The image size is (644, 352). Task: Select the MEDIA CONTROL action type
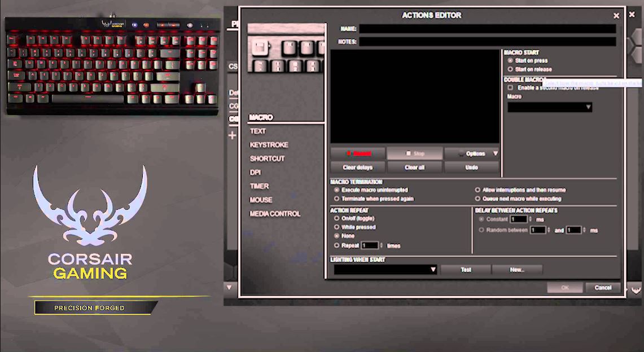tap(275, 214)
